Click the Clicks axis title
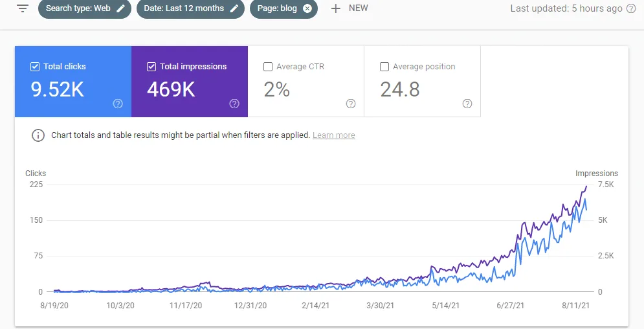Image resolution: width=644 pixels, height=329 pixels. [x=36, y=174]
